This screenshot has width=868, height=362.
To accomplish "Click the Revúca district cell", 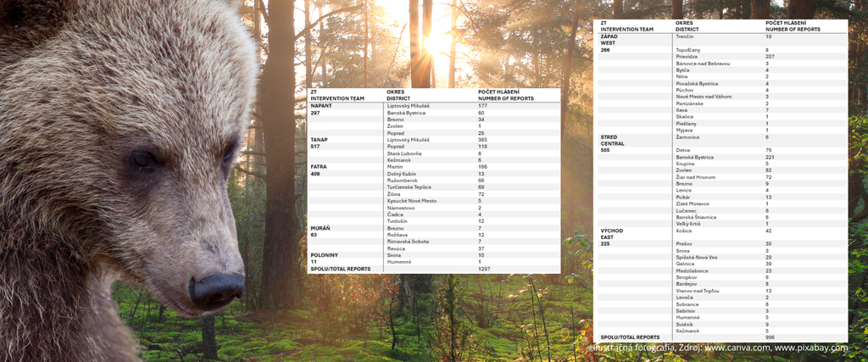I will click(396, 248).
